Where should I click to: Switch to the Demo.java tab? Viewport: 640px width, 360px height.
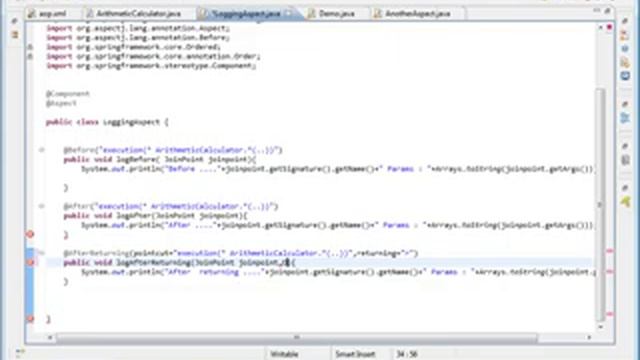tap(332, 13)
